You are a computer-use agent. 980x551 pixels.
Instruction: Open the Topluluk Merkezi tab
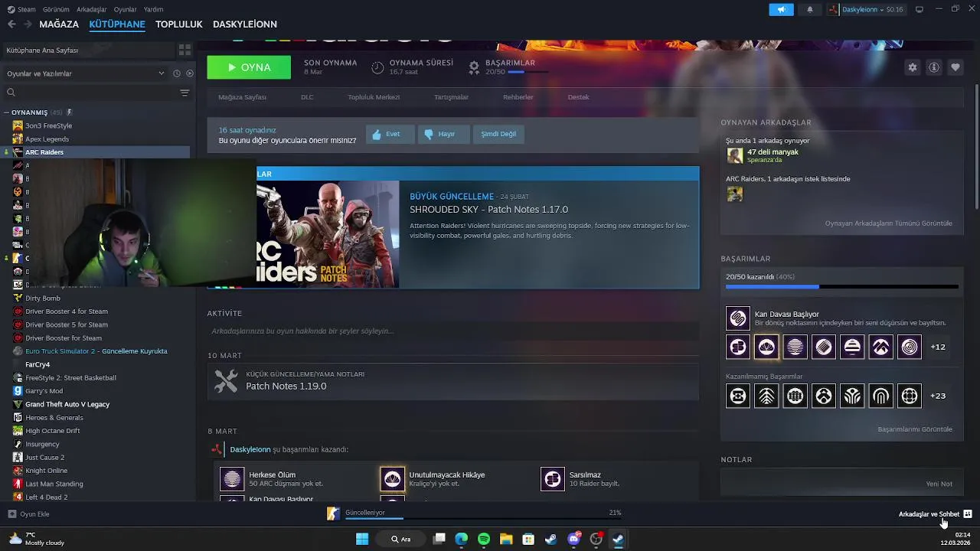coord(374,97)
